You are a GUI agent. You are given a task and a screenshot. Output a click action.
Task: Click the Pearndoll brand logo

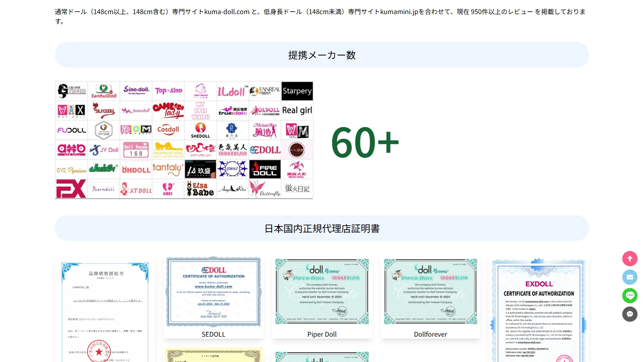(x=104, y=189)
